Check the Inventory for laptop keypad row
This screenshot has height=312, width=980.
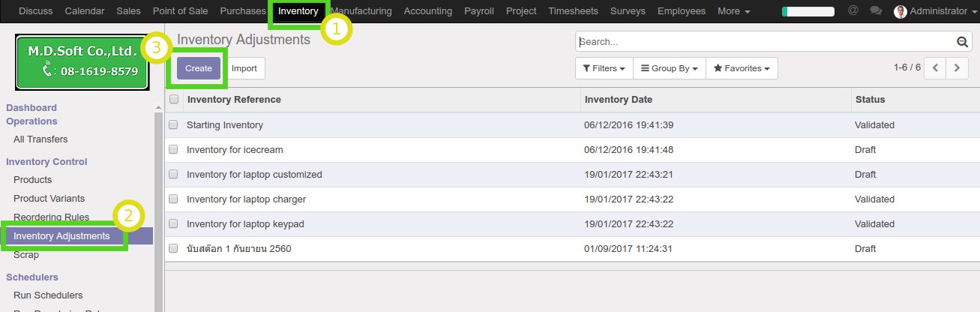(174, 224)
